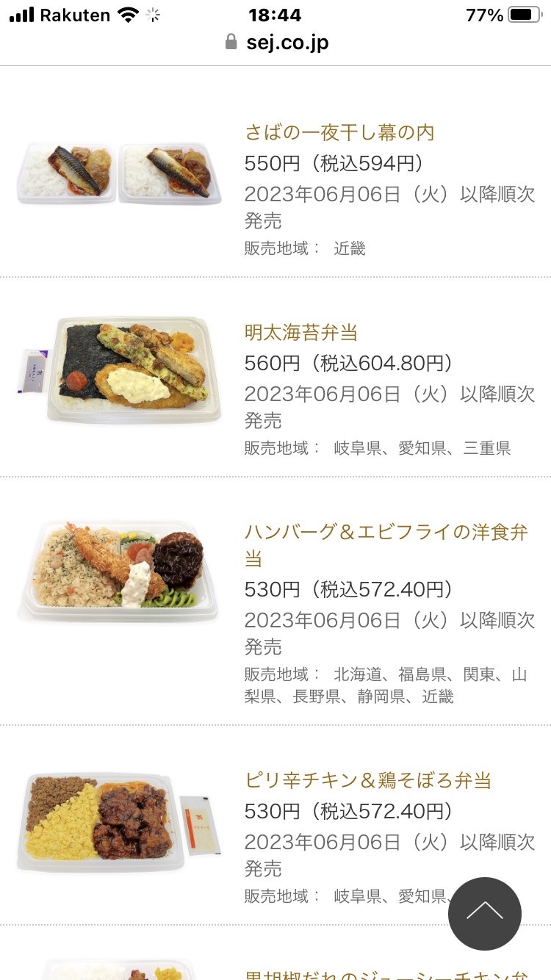Open さばの一夜干し幕の内 product link
The height and width of the screenshot is (980, 551).
[339, 132]
